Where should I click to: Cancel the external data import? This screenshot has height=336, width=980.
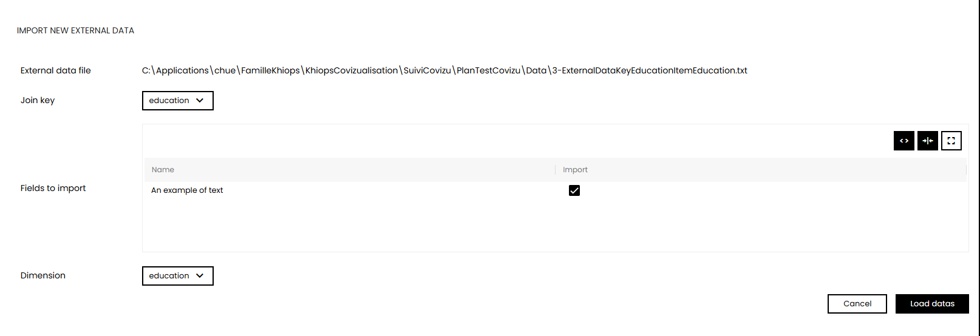[x=857, y=304]
